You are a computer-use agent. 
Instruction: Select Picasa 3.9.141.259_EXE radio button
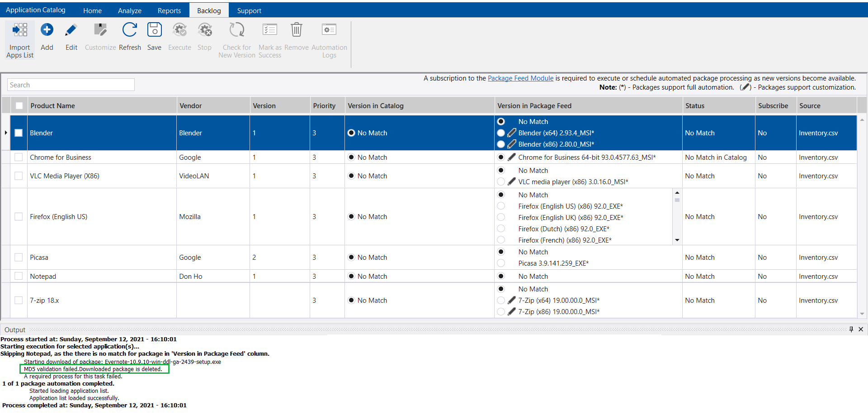(x=501, y=263)
